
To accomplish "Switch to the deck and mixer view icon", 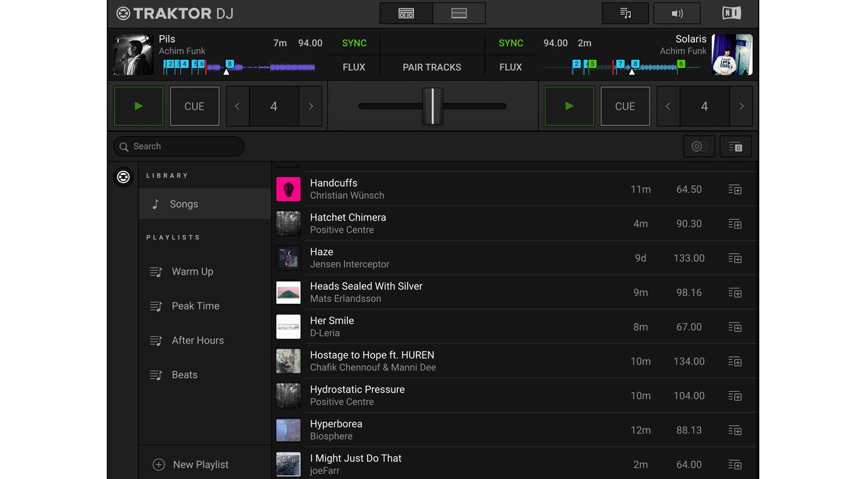I will pyautogui.click(x=406, y=13).
